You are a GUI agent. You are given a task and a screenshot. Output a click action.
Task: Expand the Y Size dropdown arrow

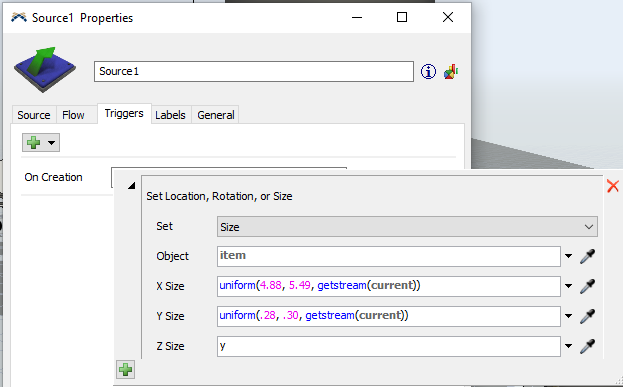point(569,316)
